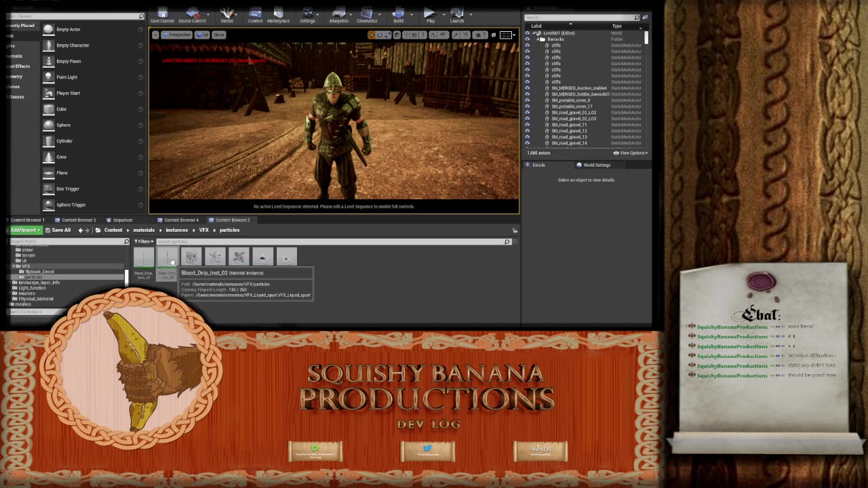The width and height of the screenshot is (868, 488).
Task: Click the Content Browser lock icon
Action: [515, 230]
